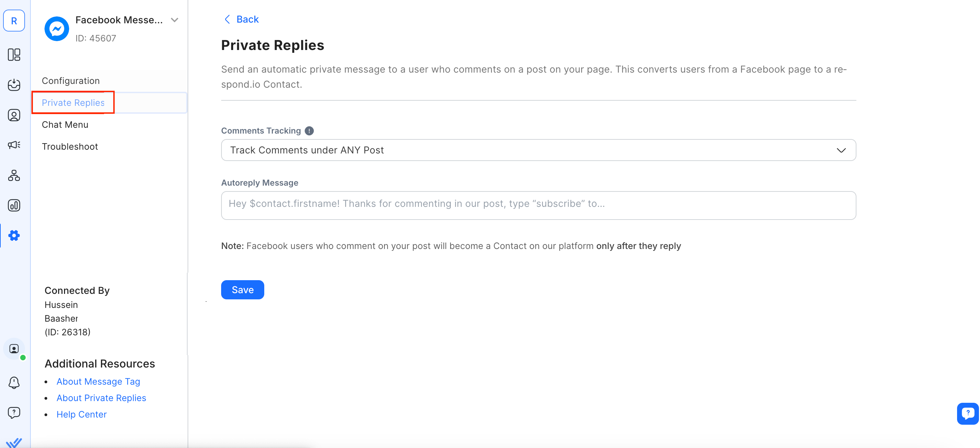This screenshot has width=980, height=448.
Task: Click the Comments Tracking info icon
Action: pos(309,131)
